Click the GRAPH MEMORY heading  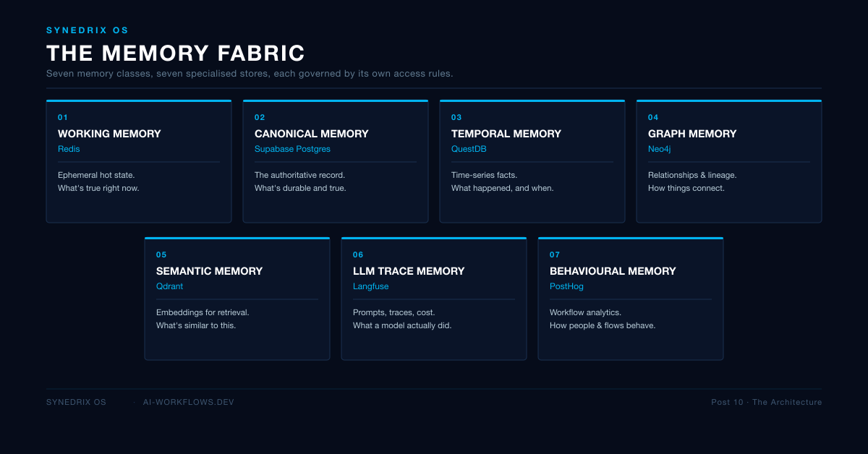pos(692,134)
